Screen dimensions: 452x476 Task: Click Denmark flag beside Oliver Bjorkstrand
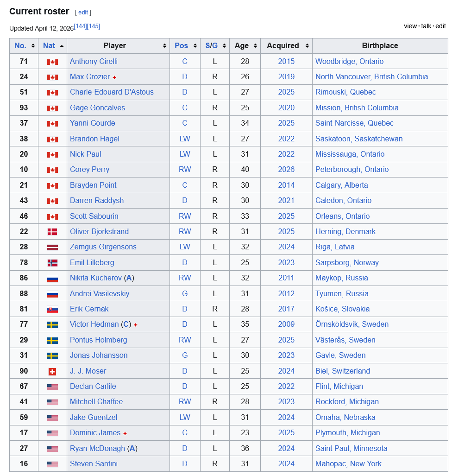point(52,232)
